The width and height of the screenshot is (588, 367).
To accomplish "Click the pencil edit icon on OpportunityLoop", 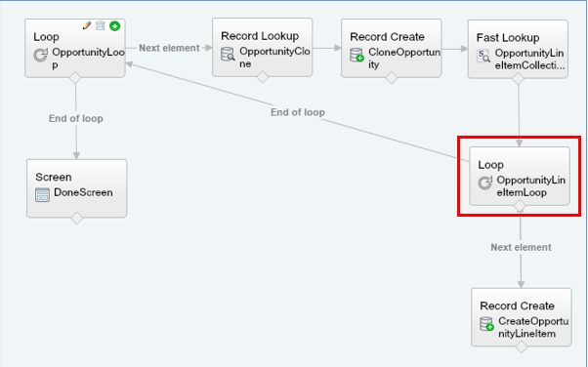I will [x=87, y=25].
